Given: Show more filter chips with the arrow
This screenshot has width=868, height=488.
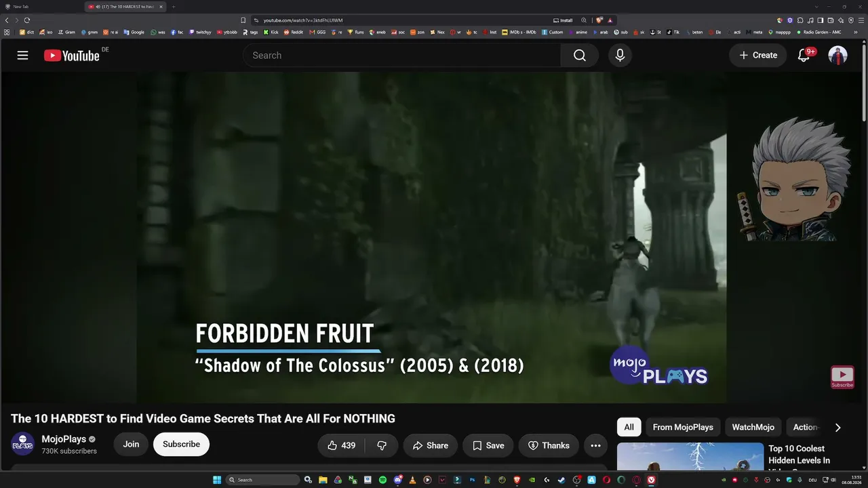Looking at the screenshot, I should pos(837,427).
